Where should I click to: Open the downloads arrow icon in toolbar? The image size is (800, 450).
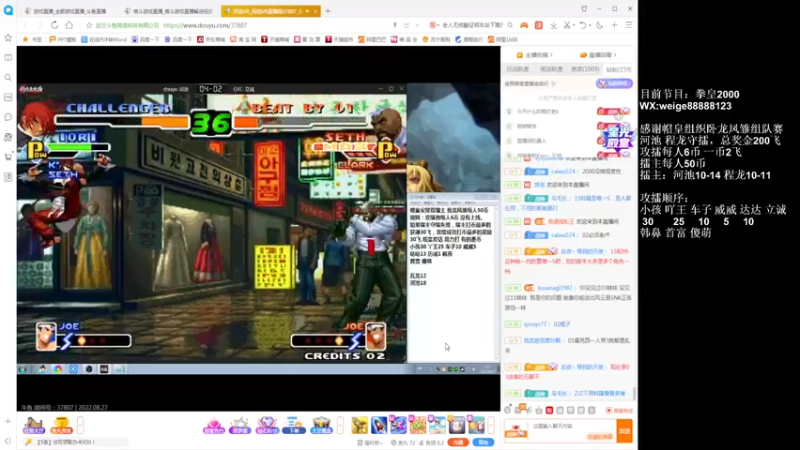tap(554, 25)
